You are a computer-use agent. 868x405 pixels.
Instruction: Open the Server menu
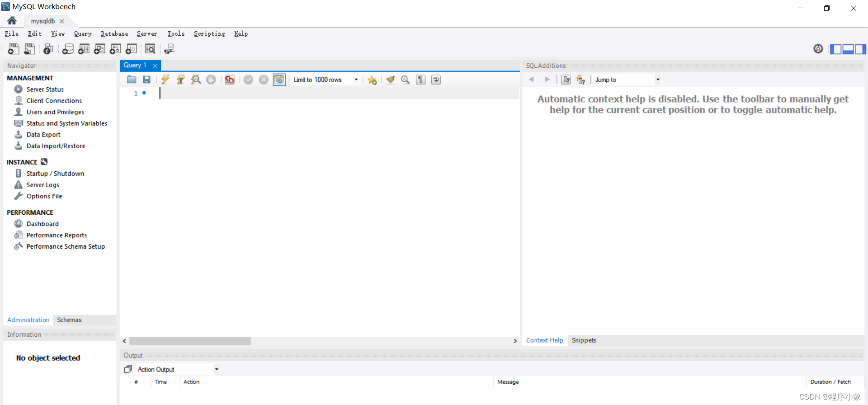[x=147, y=33]
